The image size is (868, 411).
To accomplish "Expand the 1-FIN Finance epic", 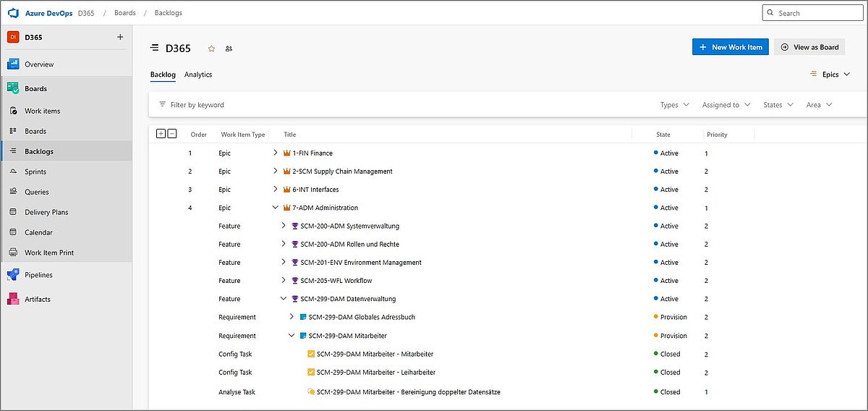I will pos(276,153).
